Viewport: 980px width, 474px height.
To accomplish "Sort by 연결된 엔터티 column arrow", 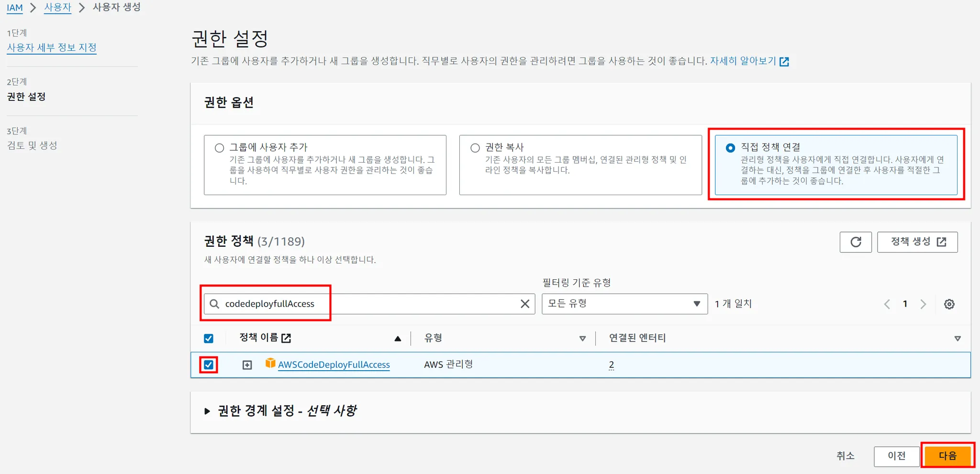I will click(958, 339).
